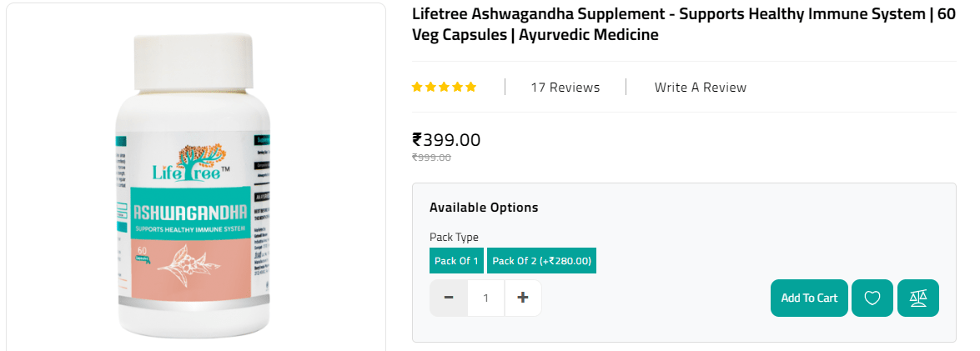Select the Pack Of 1 option
This screenshot has height=351, width=980.
click(456, 261)
